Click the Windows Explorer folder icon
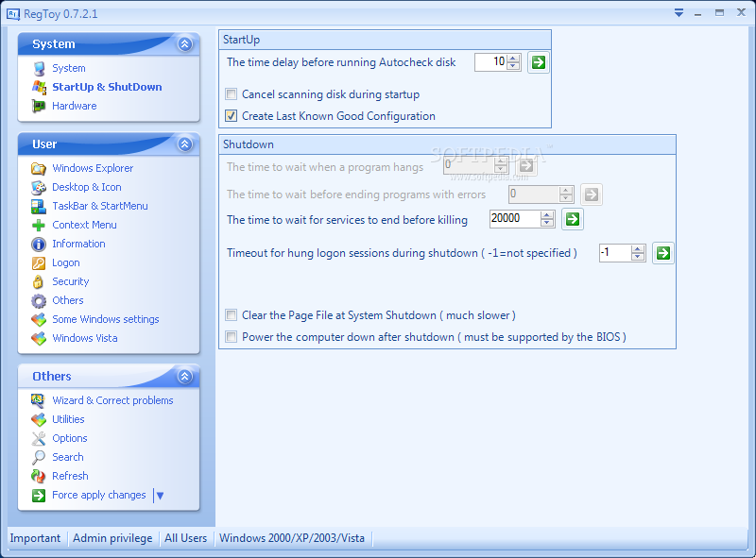This screenshot has width=756, height=558. coord(39,168)
